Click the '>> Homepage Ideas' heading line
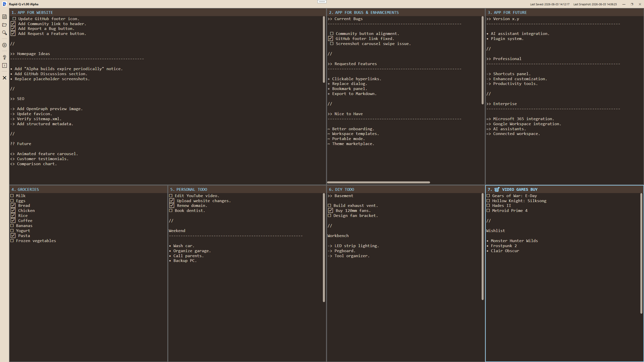This screenshot has width=644, height=362. click(x=30, y=54)
